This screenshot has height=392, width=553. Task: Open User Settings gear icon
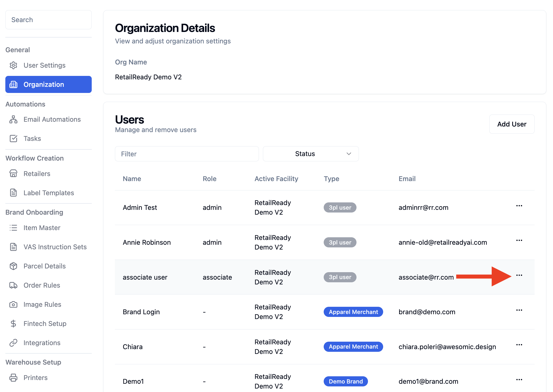13,65
